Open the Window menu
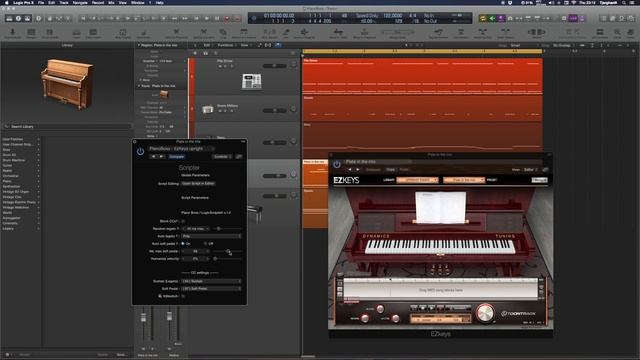Viewport: 640px width, 360px height. (x=138, y=2)
